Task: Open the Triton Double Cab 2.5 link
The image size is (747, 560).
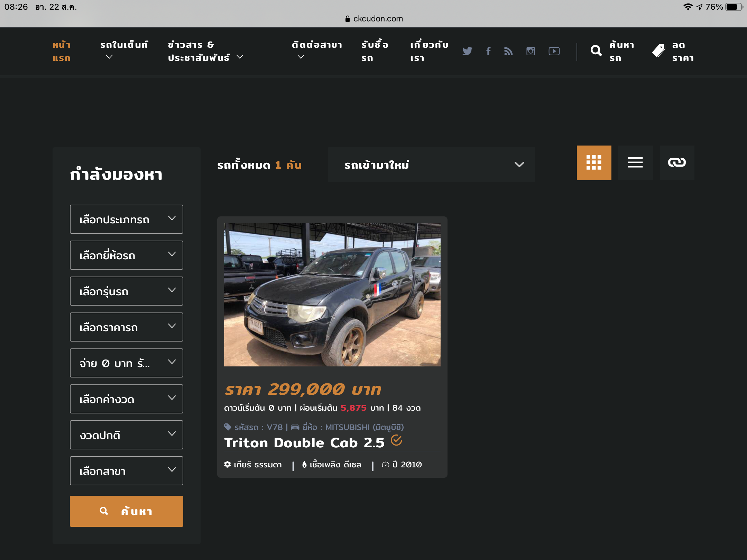Action: [x=304, y=443]
